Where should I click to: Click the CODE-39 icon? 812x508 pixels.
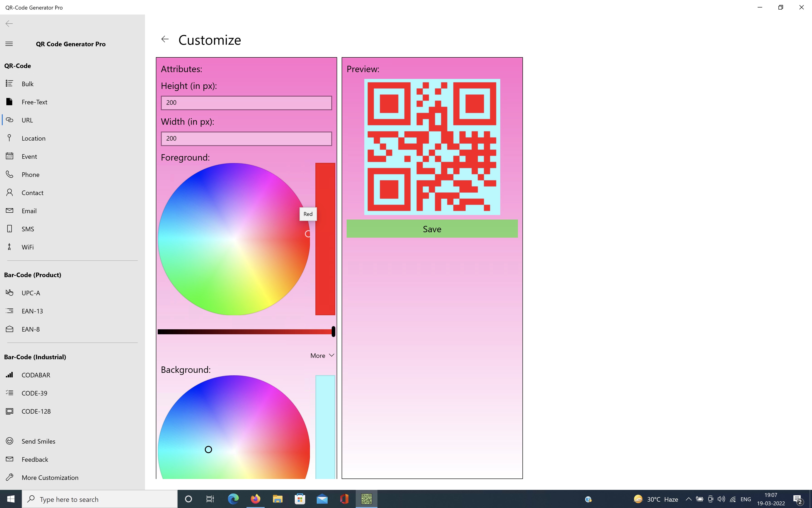point(9,392)
